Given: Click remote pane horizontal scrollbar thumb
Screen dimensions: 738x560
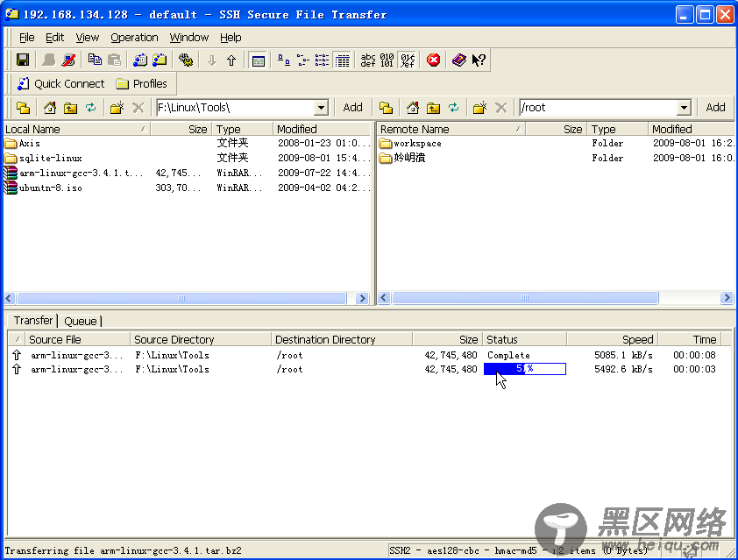Looking at the screenshot, I should [525, 298].
